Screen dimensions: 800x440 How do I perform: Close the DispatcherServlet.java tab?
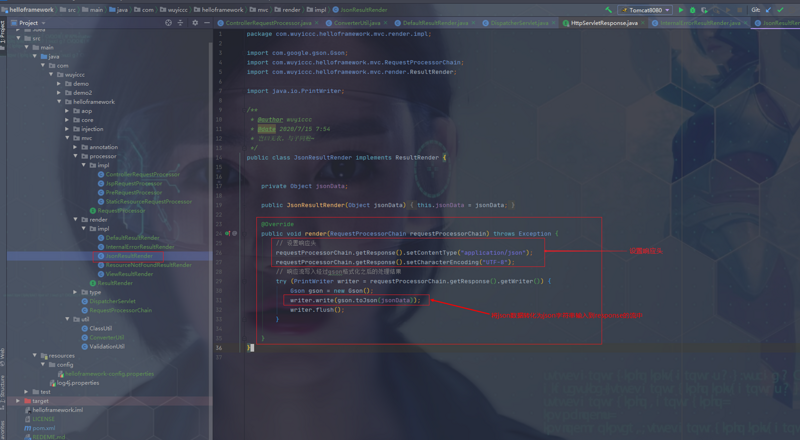tap(554, 23)
